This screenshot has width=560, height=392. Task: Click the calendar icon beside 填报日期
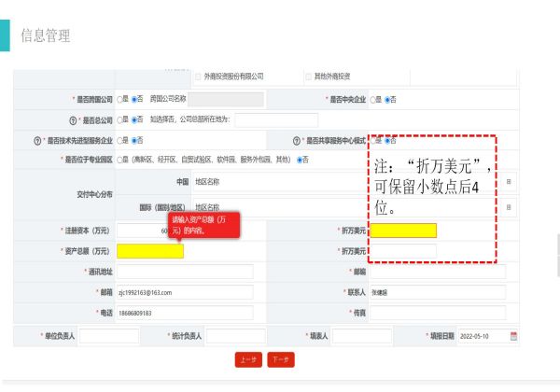(513, 336)
